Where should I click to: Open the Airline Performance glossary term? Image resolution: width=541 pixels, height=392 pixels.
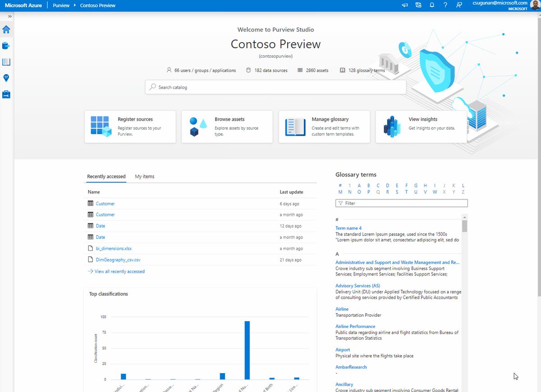pos(355,326)
